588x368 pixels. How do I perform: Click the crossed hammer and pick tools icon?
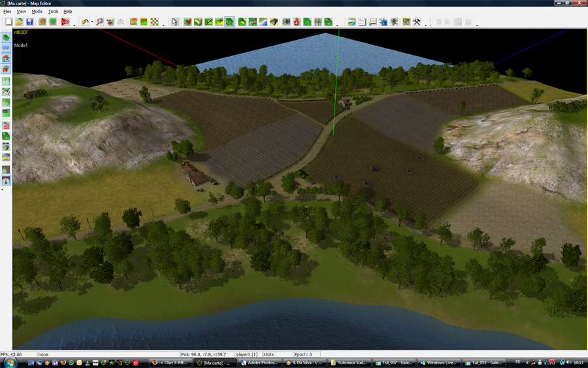tap(417, 22)
